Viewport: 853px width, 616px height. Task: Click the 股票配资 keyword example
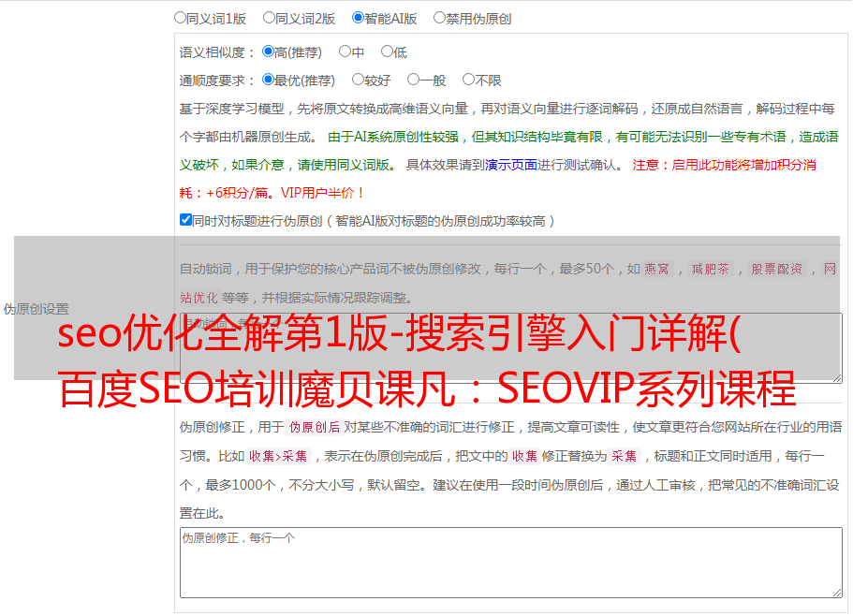point(777,269)
